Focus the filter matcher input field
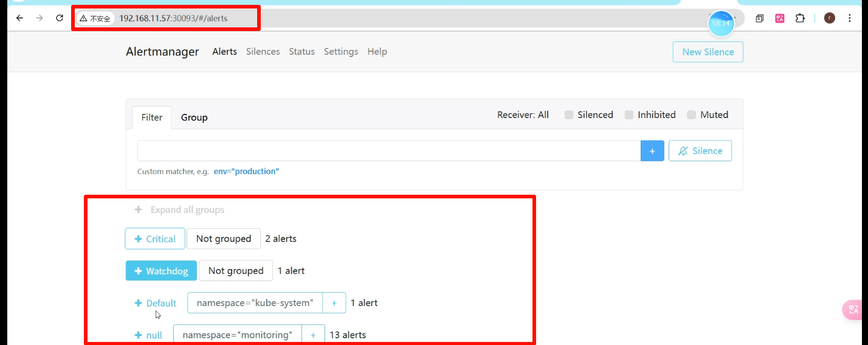This screenshot has height=345, width=868. 388,151
